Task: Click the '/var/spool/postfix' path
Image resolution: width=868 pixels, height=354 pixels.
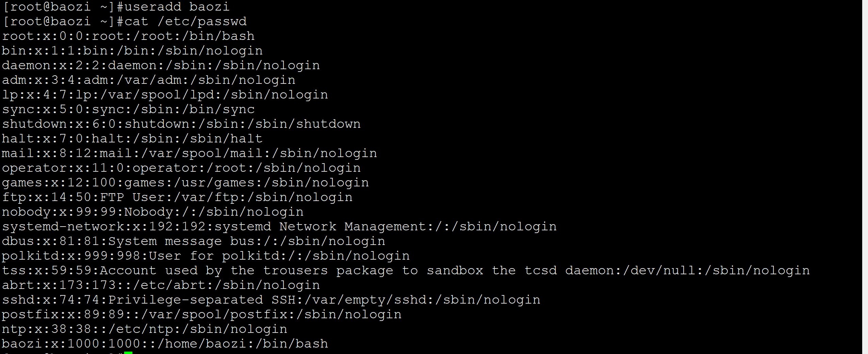Action: point(215,314)
